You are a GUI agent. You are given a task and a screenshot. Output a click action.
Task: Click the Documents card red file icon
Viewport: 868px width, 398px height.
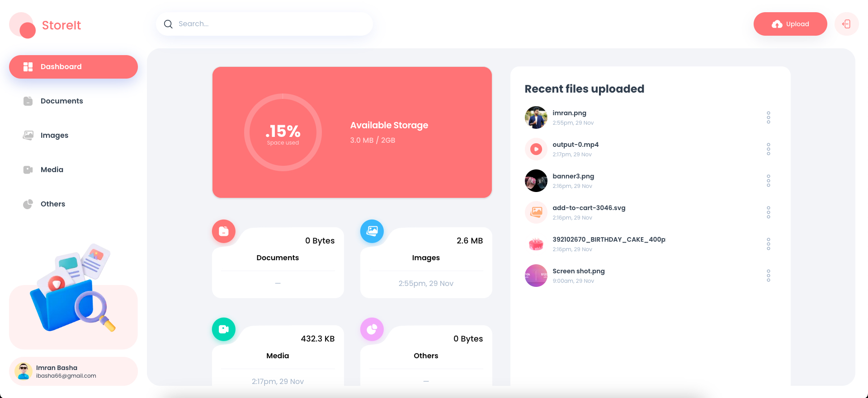click(224, 231)
